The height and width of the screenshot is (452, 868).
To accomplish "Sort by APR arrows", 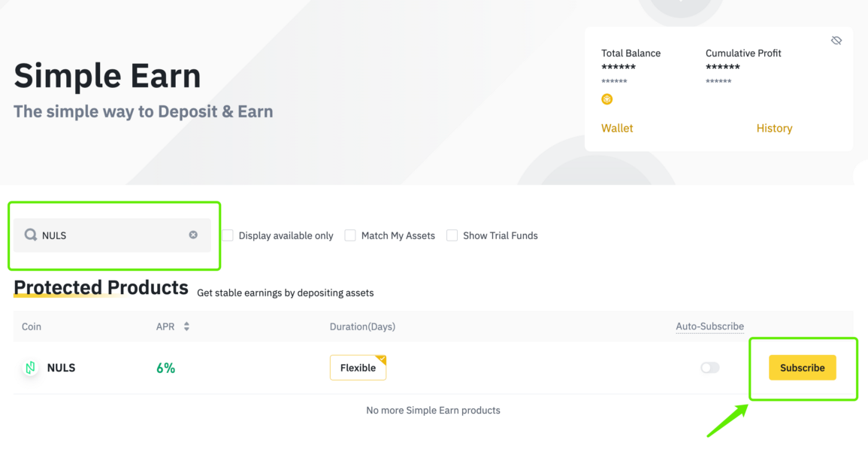I will 186,326.
